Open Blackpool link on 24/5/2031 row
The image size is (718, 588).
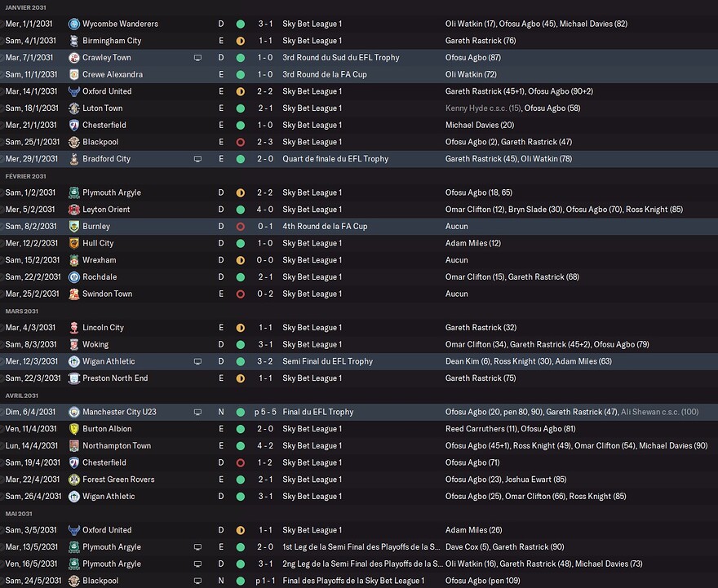click(100, 581)
